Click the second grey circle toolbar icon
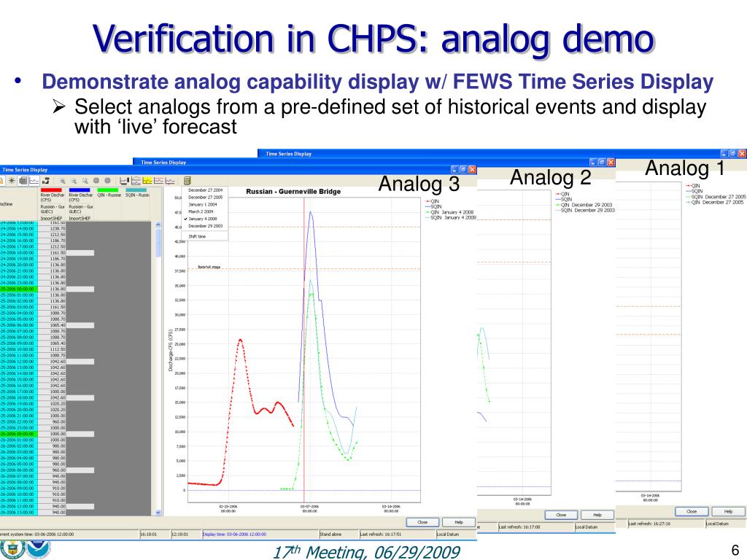The height and width of the screenshot is (560, 747). click(x=108, y=181)
